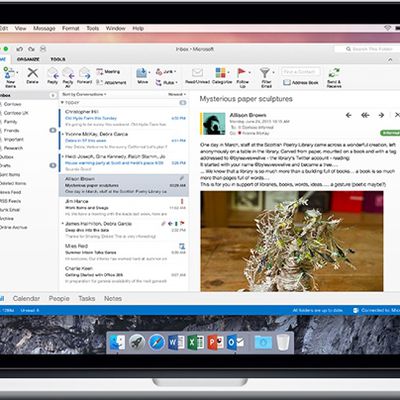Click the Search This Folder field
Screen dimensions: 400x400
pyautogui.click(x=368, y=49)
